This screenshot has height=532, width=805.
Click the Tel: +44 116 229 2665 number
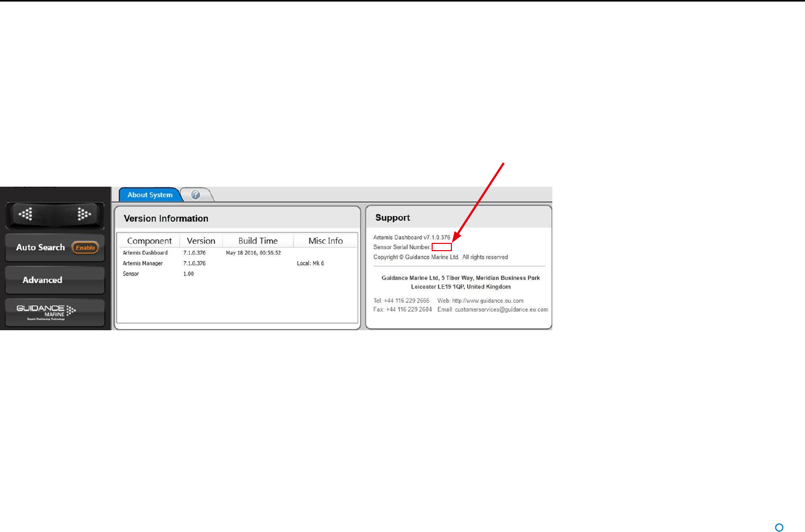coord(401,301)
